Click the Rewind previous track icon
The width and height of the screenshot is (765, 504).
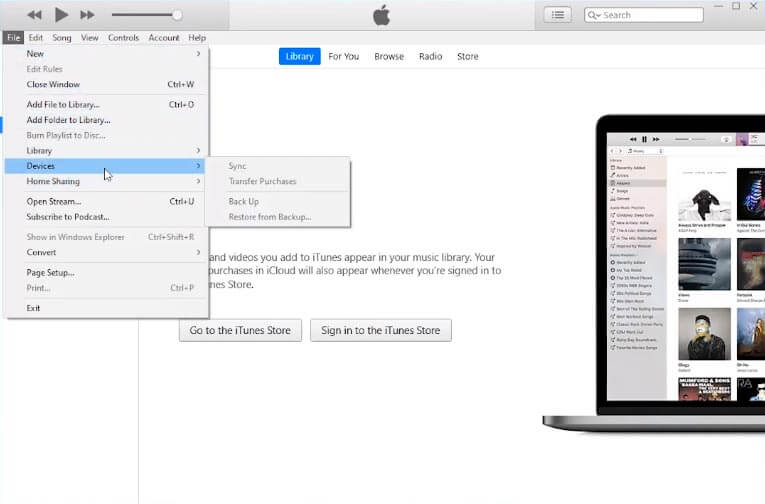(x=35, y=15)
